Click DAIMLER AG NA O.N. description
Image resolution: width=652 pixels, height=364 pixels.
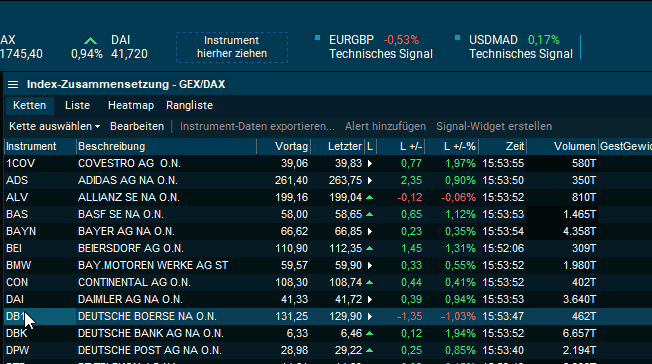tap(130, 300)
